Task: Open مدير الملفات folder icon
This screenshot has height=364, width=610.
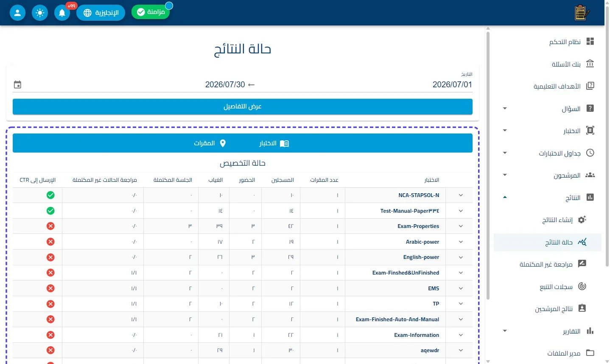Action: pos(590,353)
